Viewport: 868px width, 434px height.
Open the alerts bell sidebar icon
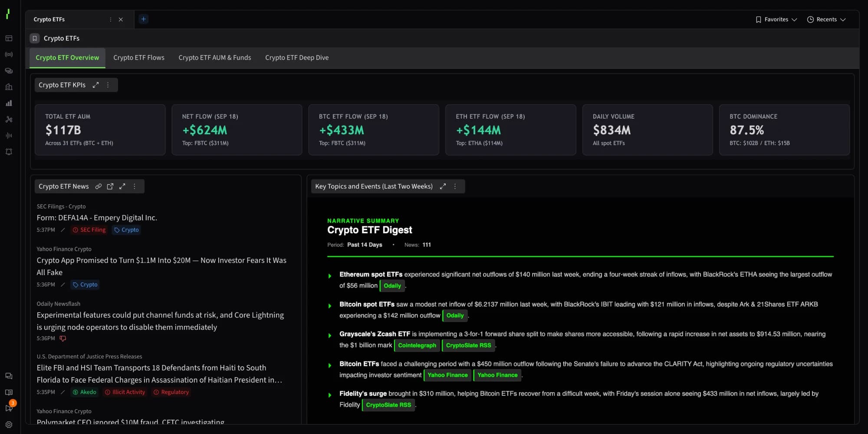tap(9, 152)
